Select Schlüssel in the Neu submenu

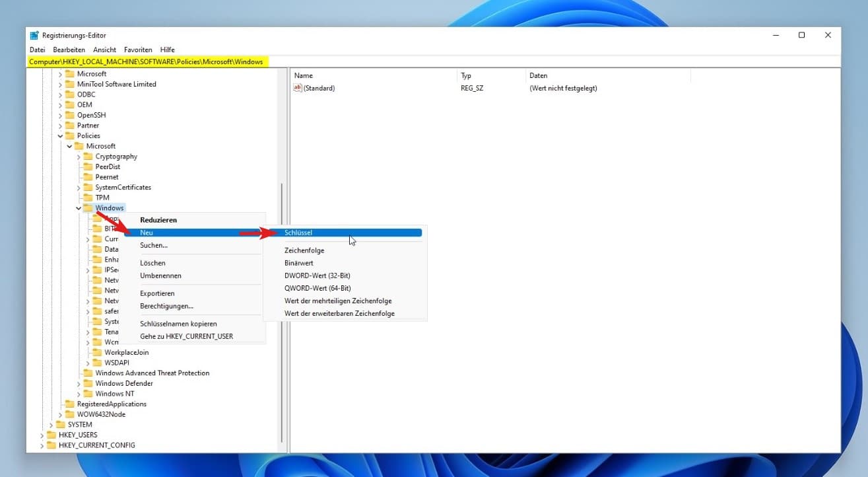tap(298, 233)
